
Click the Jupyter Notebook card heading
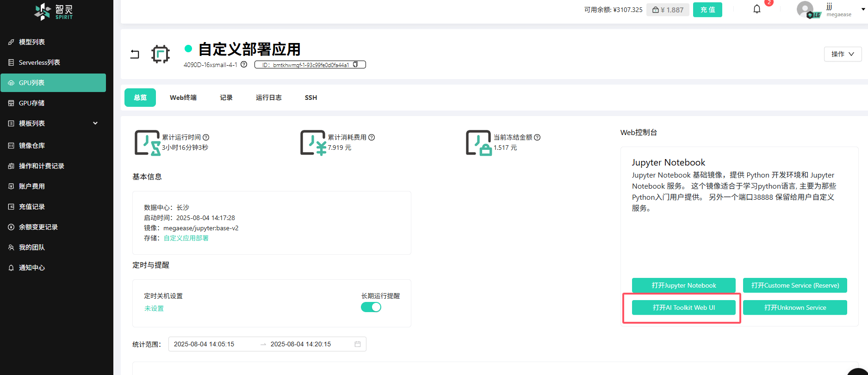pos(669,162)
